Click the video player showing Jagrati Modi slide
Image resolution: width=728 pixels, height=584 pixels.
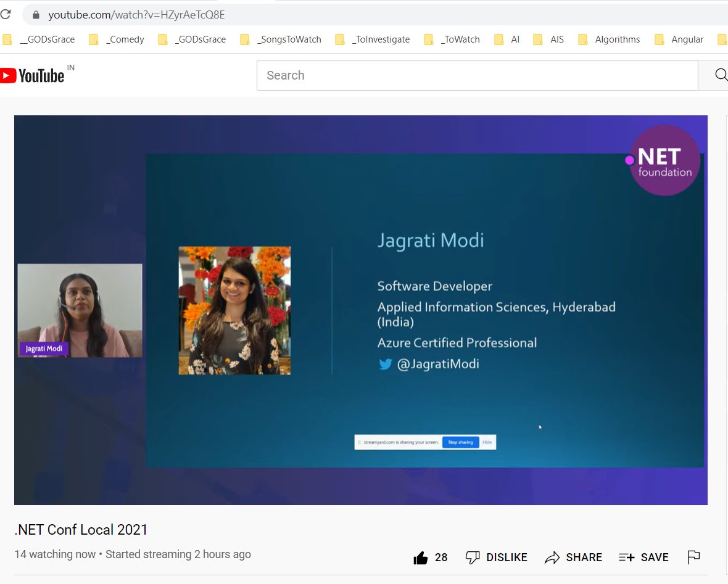(361, 310)
